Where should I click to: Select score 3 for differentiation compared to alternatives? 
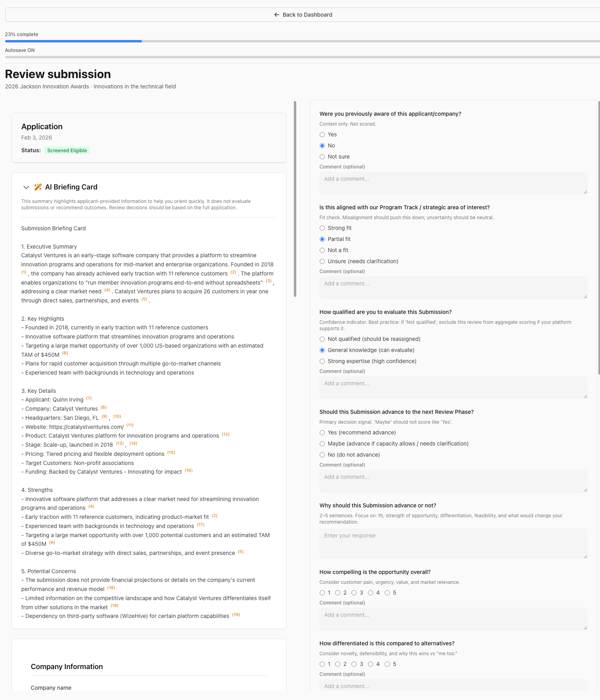(x=354, y=664)
